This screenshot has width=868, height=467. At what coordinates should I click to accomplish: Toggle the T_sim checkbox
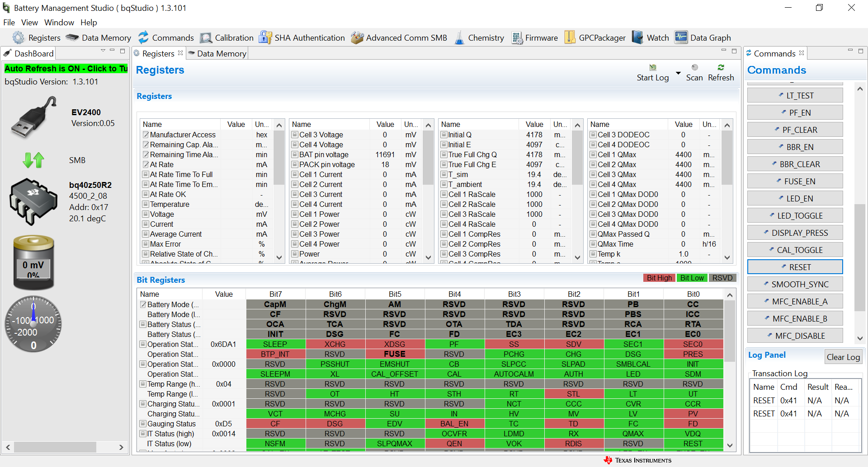[444, 174]
